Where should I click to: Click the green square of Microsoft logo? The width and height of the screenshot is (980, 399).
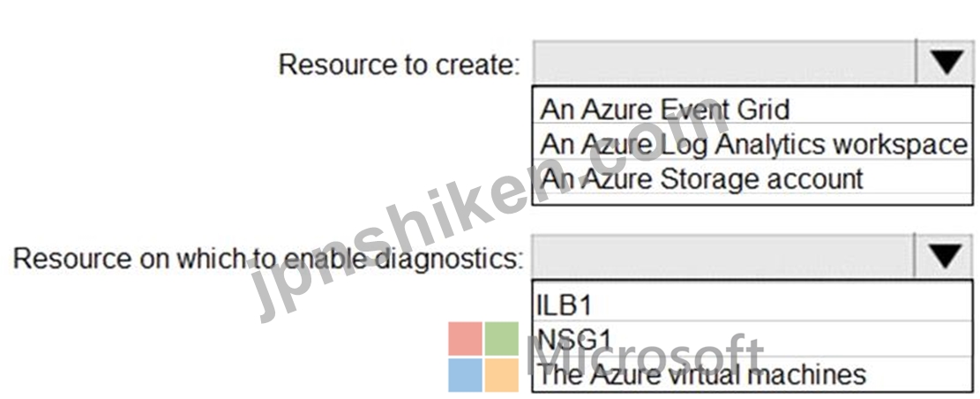coord(501,339)
